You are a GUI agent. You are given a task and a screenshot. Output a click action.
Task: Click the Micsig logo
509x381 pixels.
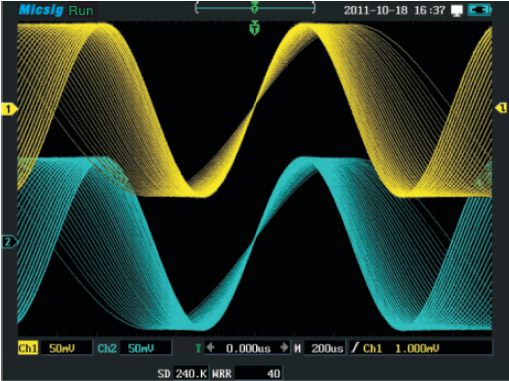click(41, 10)
